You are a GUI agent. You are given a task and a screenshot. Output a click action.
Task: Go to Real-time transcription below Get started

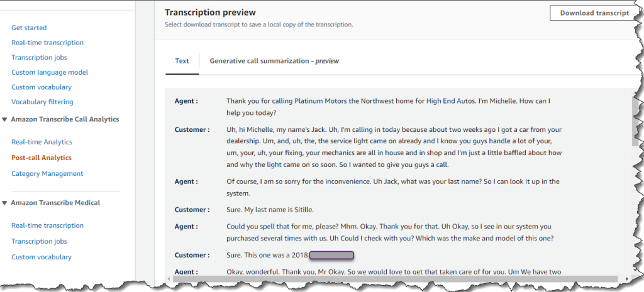(x=47, y=43)
